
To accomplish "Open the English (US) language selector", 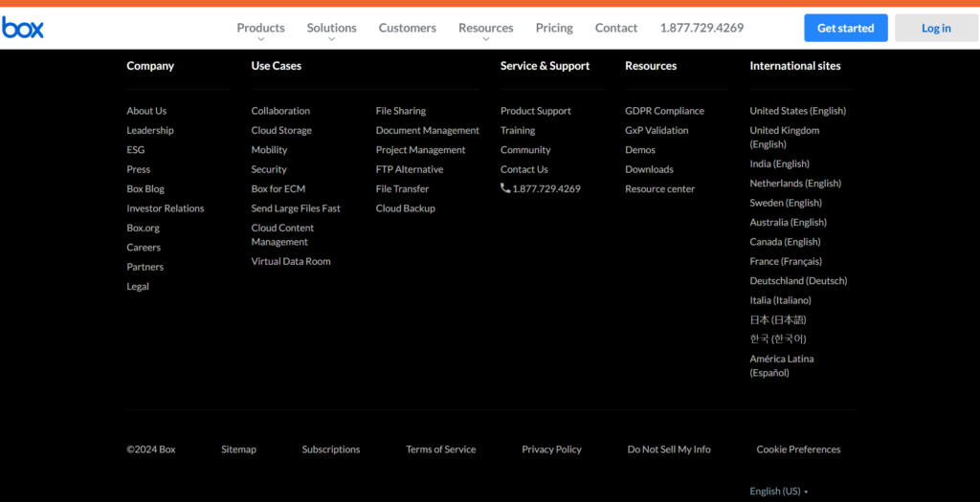I will (x=778, y=491).
